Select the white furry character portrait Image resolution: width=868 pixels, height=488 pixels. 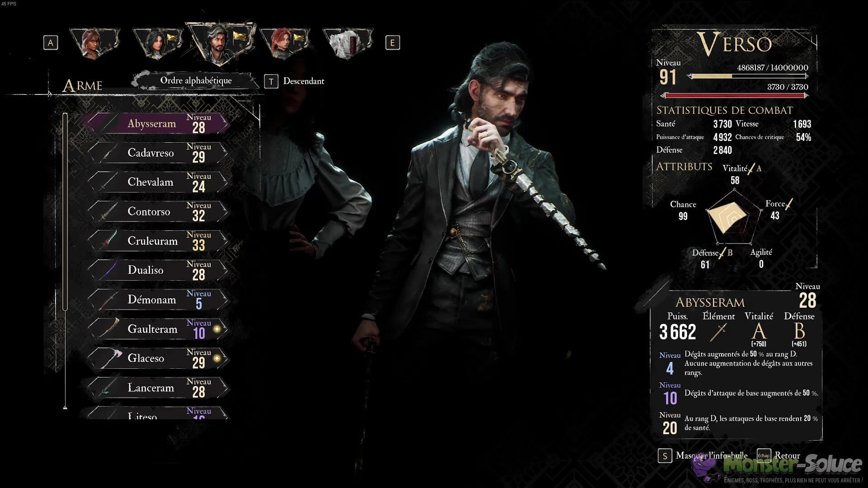coord(348,43)
